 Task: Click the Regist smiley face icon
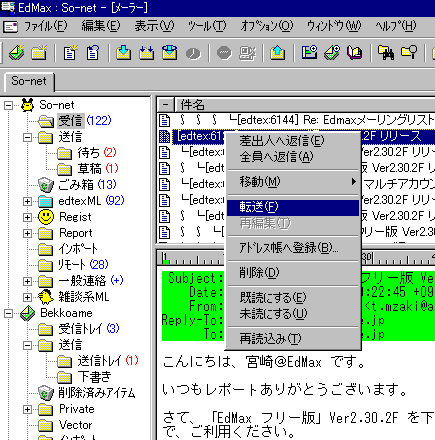46,217
